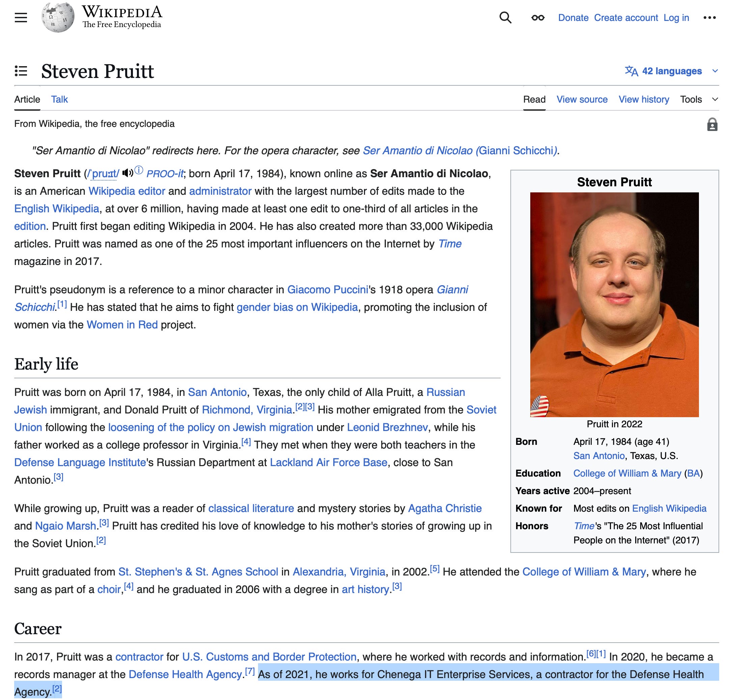Select the View source tab
The height and width of the screenshot is (700, 732).
coord(582,99)
